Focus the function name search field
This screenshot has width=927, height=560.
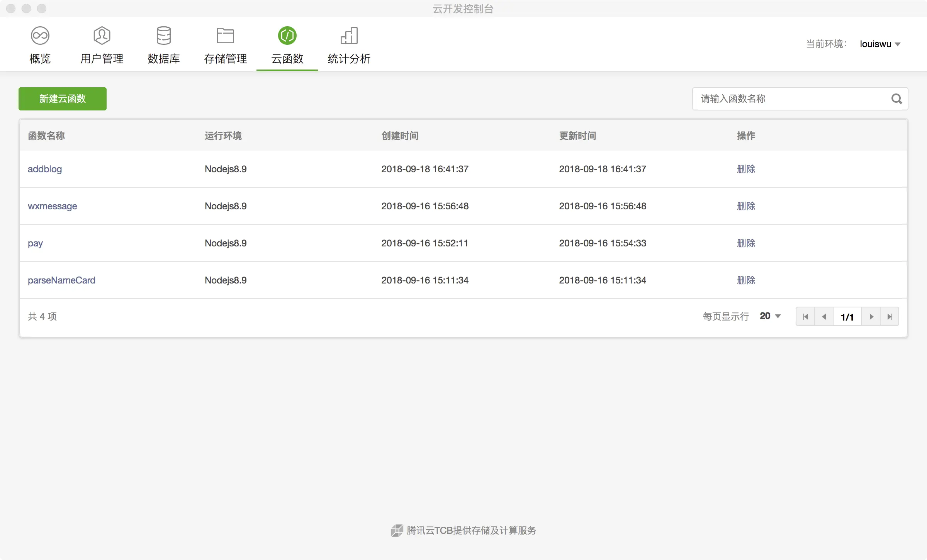(x=792, y=99)
